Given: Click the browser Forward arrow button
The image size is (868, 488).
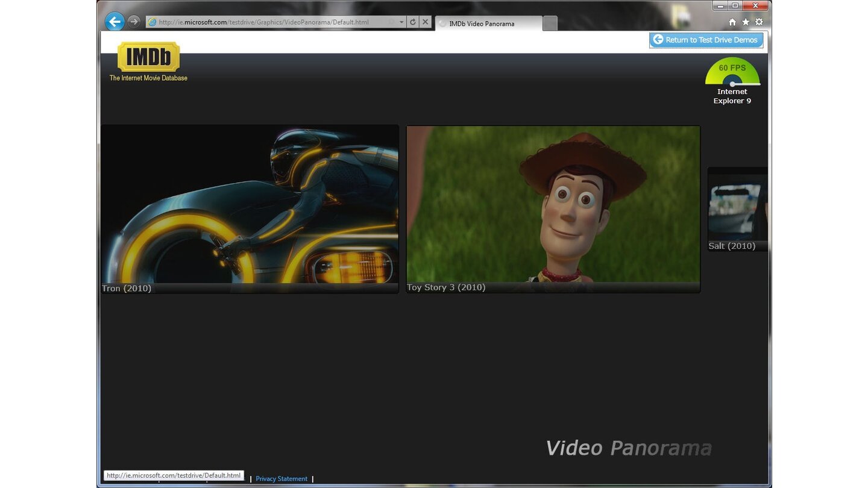Looking at the screenshot, I should [x=134, y=22].
